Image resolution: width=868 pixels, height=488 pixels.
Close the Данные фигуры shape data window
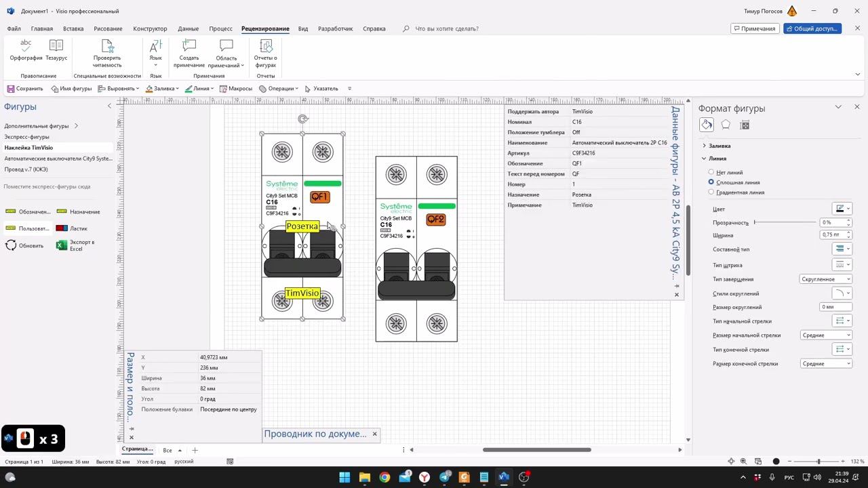click(x=676, y=294)
